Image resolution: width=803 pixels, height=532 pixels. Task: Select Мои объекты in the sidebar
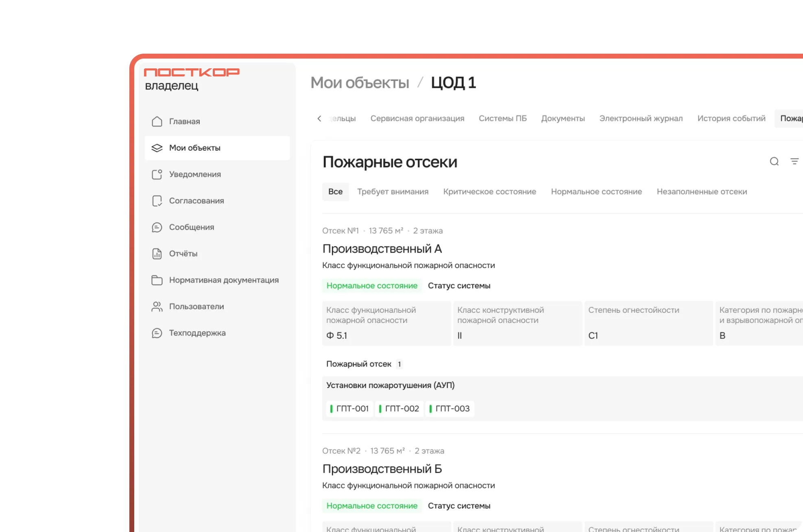coord(217,148)
